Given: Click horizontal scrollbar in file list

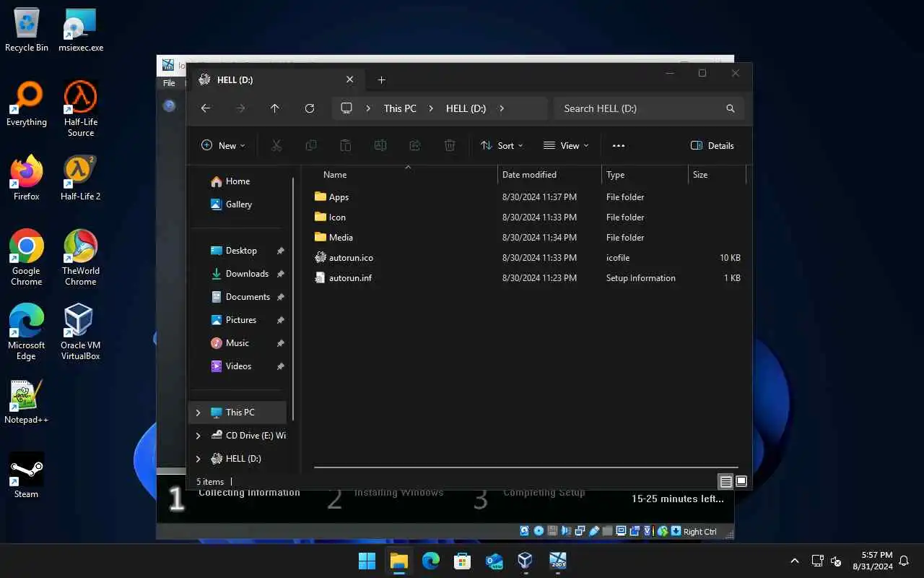Looking at the screenshot, I should (x=526, y=467).
